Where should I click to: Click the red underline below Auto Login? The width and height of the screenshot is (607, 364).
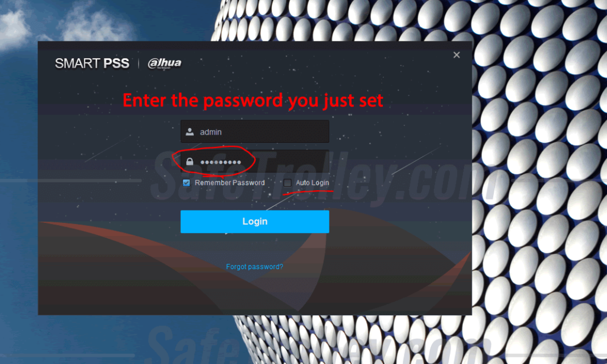point(308,191)
